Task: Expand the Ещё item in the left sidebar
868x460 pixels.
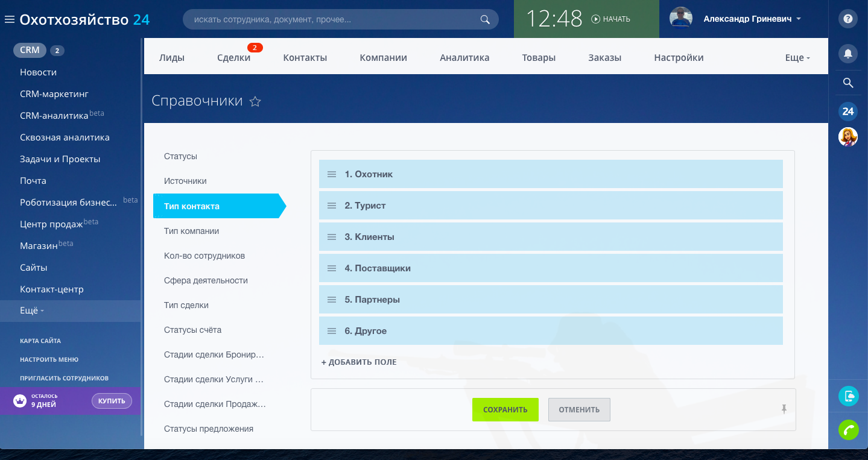Action: [32, 310]
